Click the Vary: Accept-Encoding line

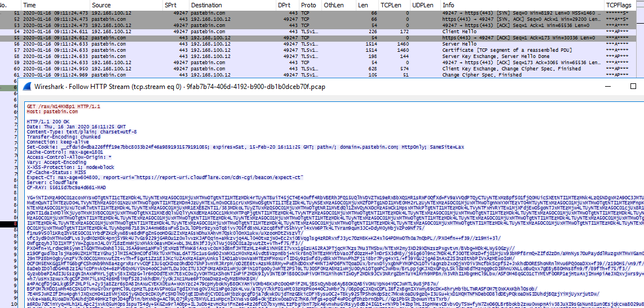point(57,162)
